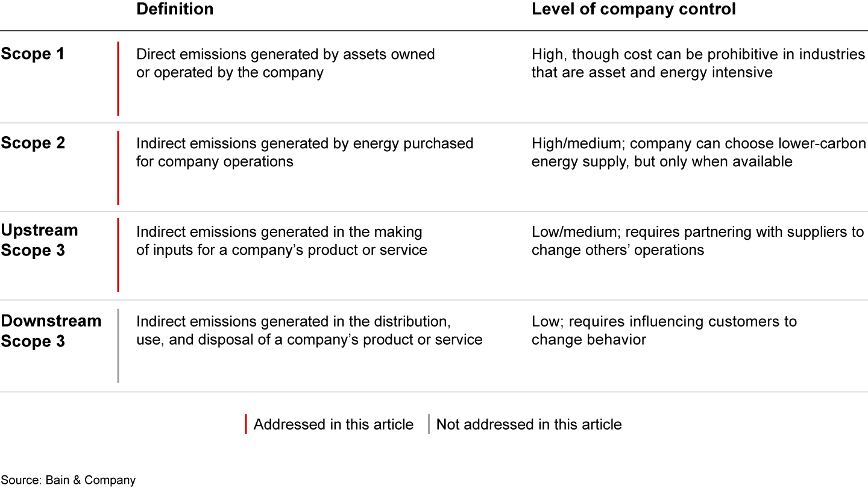This screenshot has height=488, width=868.
Task: Click the gray bar beside Downstream Scope 3
Action: coord(118,346)
